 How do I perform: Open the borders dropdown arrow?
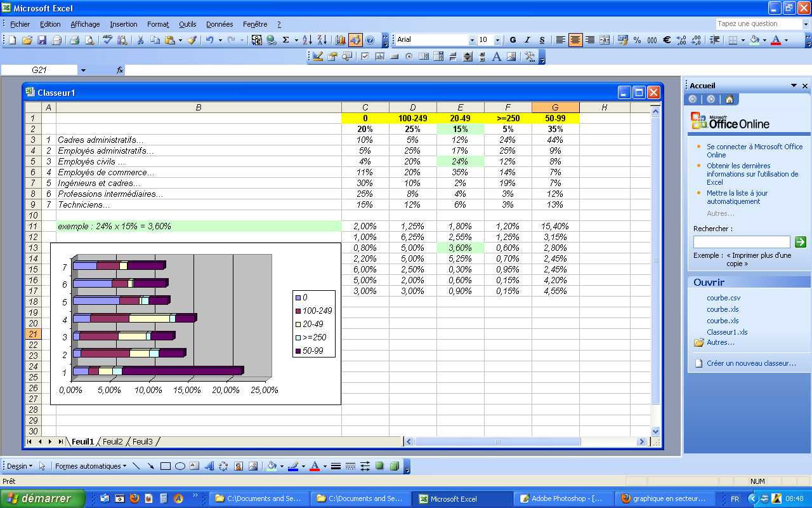click(743, 40)
